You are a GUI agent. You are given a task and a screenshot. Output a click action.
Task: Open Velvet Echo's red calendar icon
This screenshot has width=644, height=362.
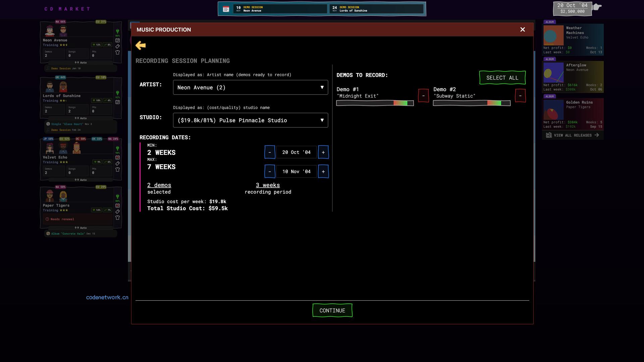pos(117,158)
